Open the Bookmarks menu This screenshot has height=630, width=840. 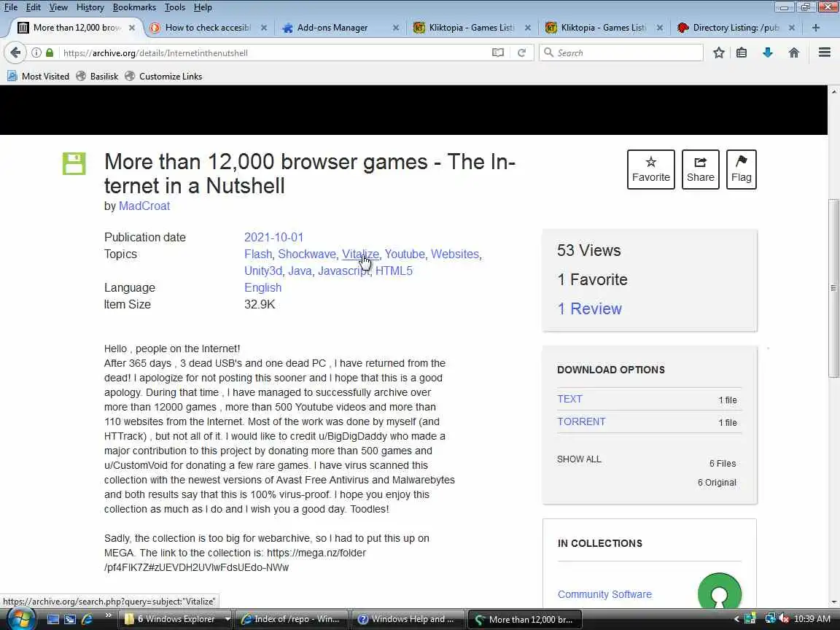(134, 7)
